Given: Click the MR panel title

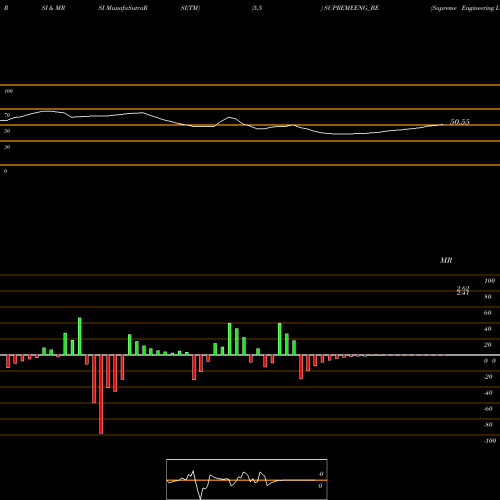Looking at the screenshot, I should (446, 260).
